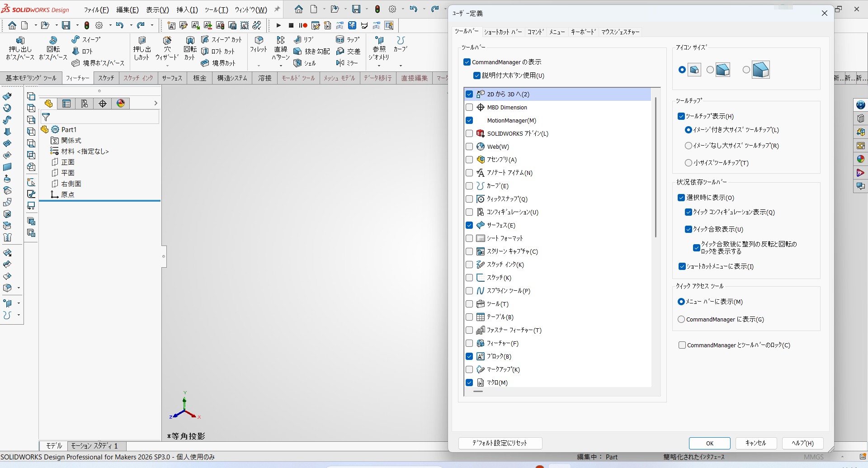Select 小サイズツールチップ(T) radio button
This screenshot has height=468, width=868.
pyautogui.click(x=689, y=163)
